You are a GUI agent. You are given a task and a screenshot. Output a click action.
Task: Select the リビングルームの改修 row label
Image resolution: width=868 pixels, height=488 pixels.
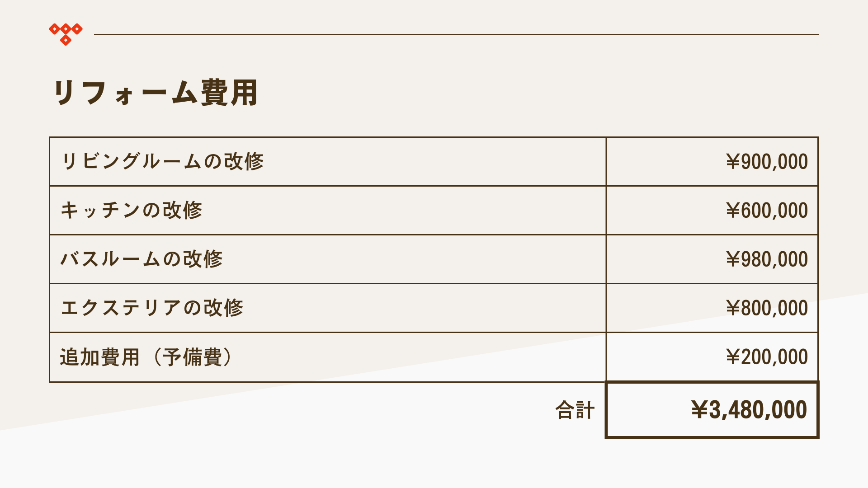(x=162, y=161)
